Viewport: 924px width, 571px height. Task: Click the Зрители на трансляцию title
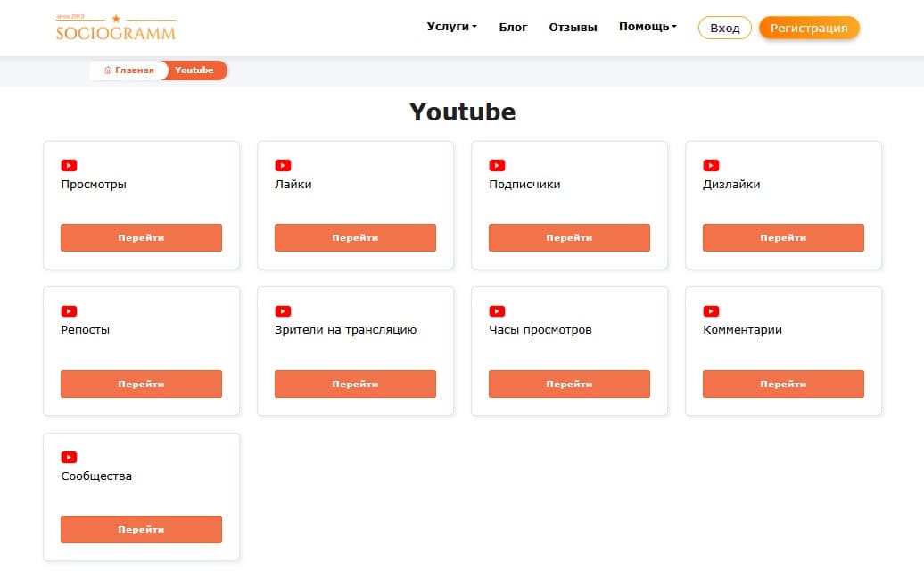pyautogui.click(x=346, y=330)
